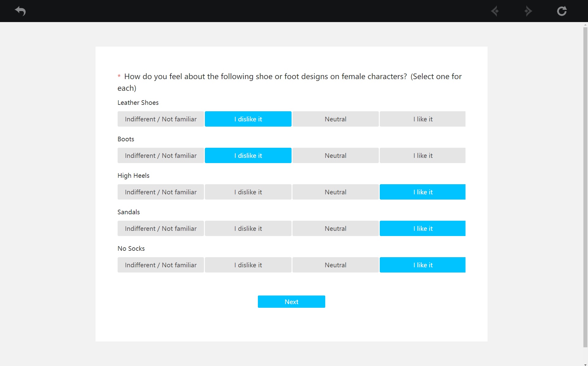Choose 'Indifferent / Not familiar' for Leather Shoes
The image size is (588, 366).
pos(160,119)
